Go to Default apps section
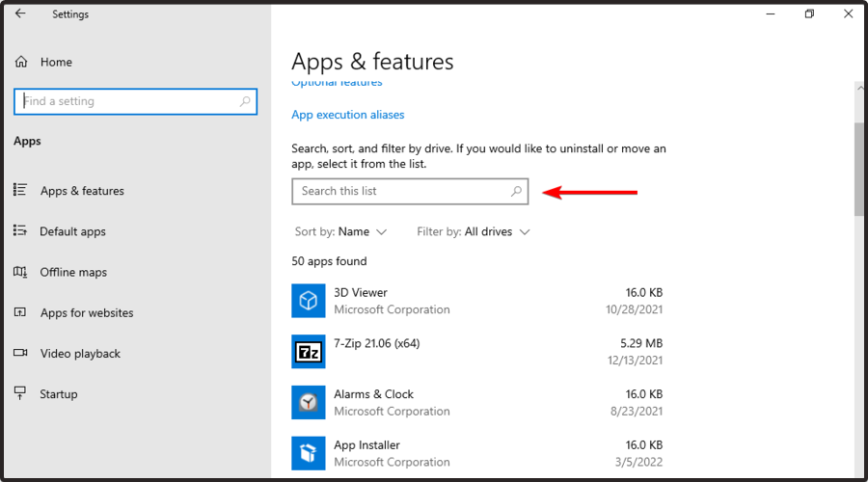 pos(72,231)
